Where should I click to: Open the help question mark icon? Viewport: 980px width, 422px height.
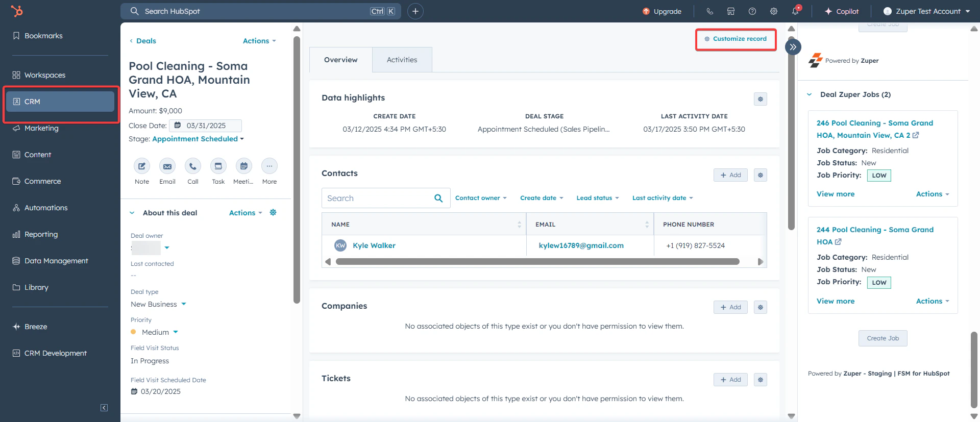pyautogui.click(x=752, y=11)
